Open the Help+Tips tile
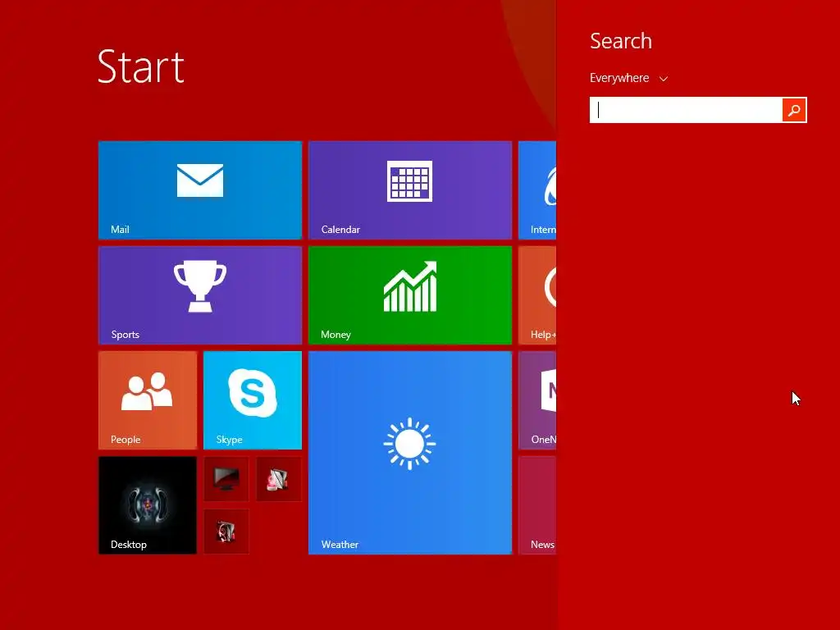Screen dimensions: 840x630 tap(537, 294)
